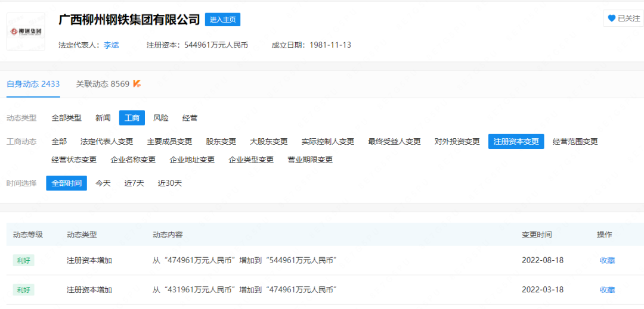
Task: Filter by 实际控制人变更
Action: point(328,142)
